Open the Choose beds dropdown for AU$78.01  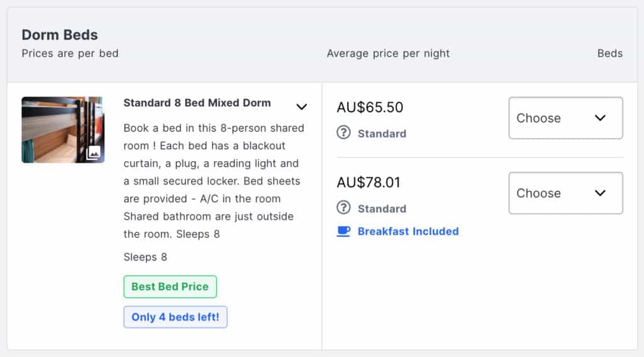(565, 193)
